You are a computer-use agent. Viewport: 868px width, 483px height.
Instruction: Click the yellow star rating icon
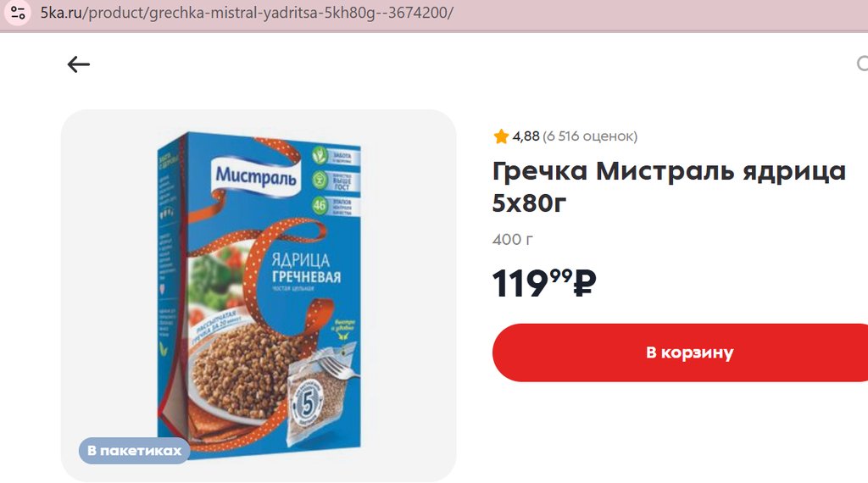501,136
